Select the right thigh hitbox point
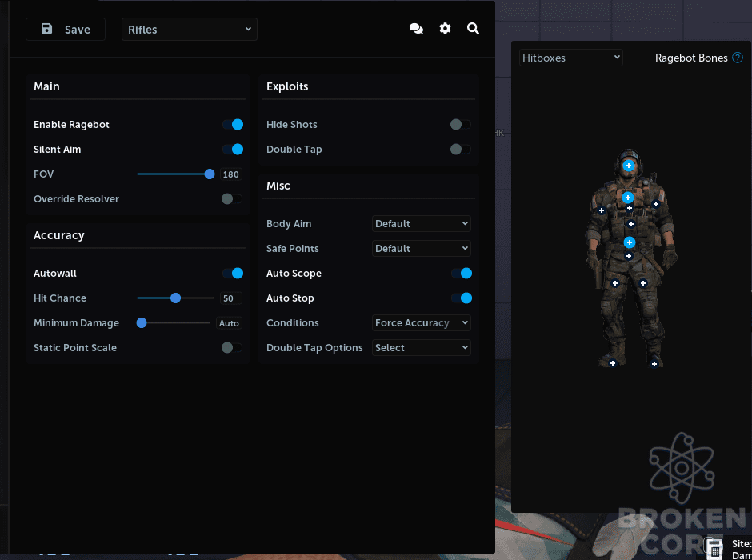 click(643, 283)
